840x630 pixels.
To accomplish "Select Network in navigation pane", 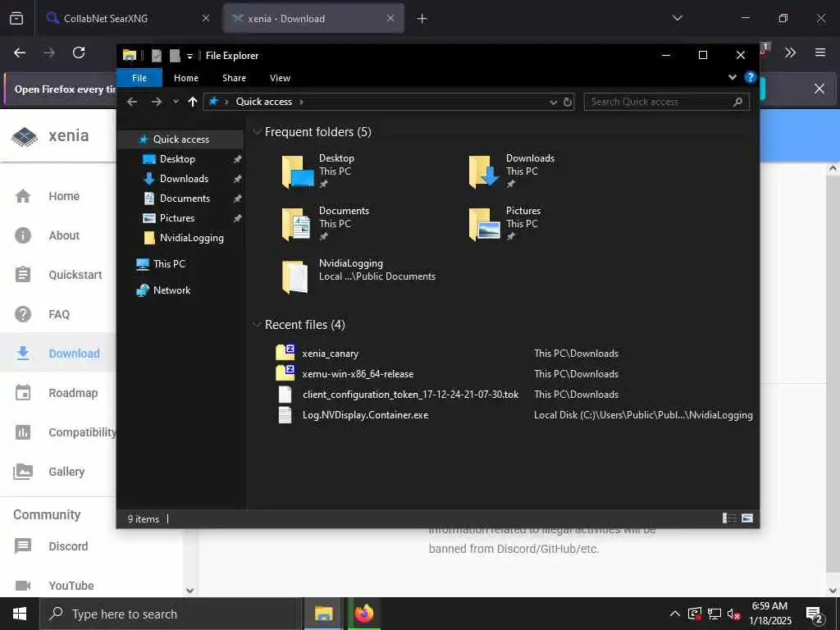I will click(171, 290).
